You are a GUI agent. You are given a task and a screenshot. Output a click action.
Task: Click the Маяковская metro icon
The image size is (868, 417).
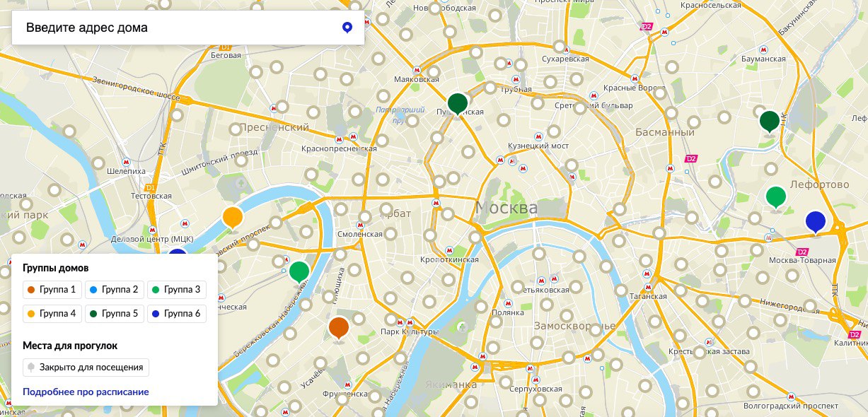pos(417,69)
